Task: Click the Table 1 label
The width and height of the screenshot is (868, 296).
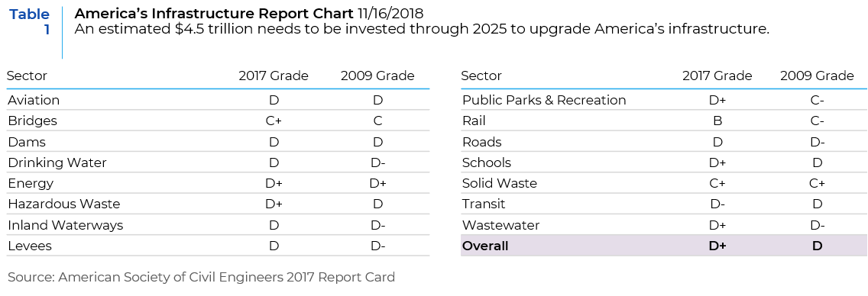Action: 30,21
